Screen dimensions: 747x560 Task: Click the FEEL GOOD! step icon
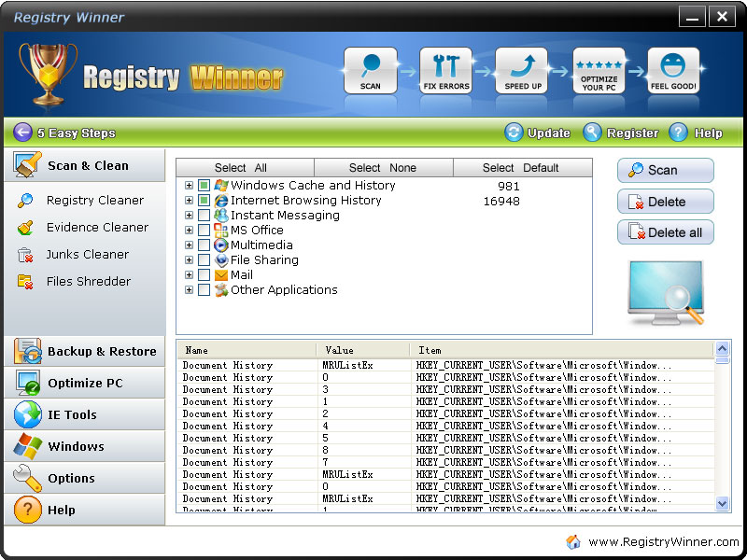[673, 71]
